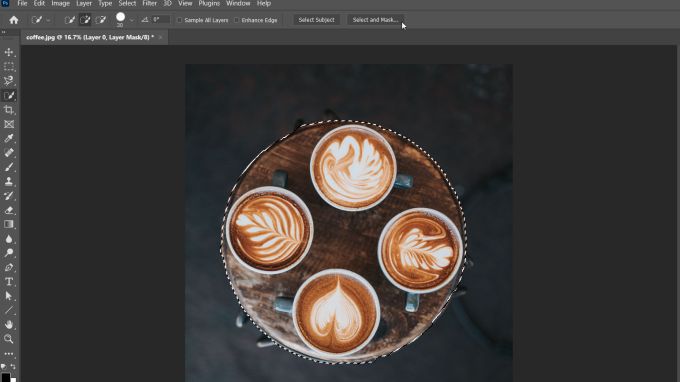
Task: Select the Crop tool
Action: click(x=9, y=110)
